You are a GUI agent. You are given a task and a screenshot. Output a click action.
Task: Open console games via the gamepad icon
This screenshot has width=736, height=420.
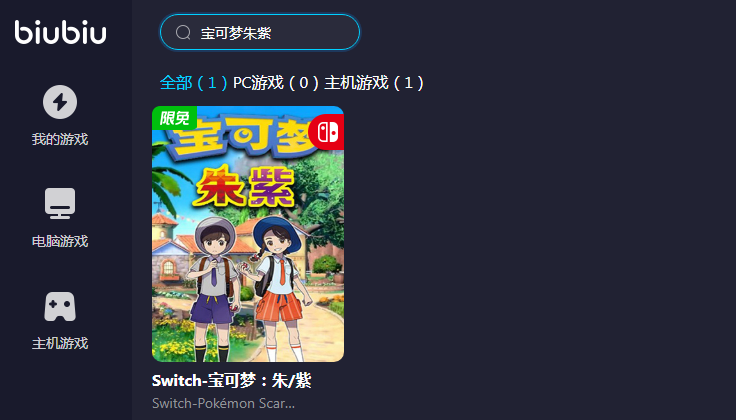pyautogui.click(x=60, y=306)
